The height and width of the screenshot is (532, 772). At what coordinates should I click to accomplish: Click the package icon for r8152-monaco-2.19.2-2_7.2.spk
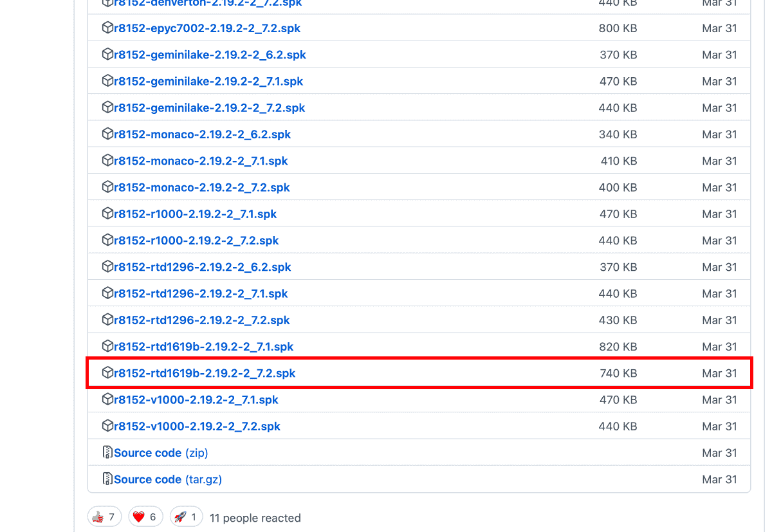[107, 187]
